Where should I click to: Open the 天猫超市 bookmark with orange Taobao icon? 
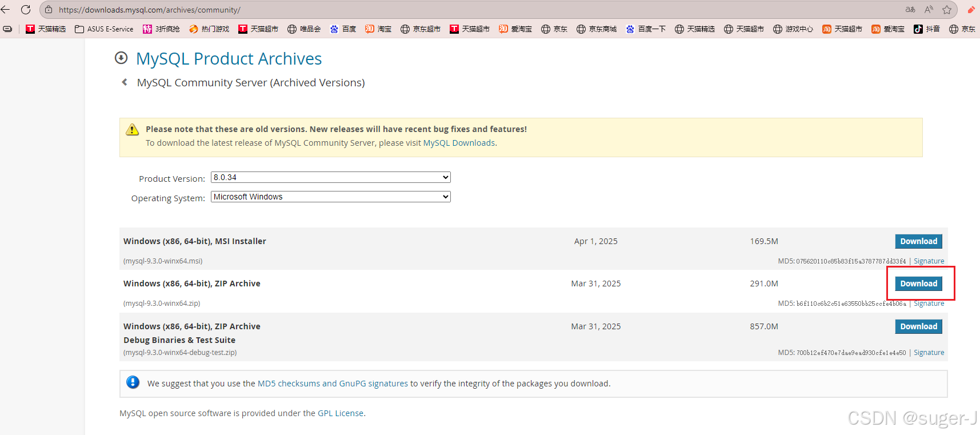842,29
